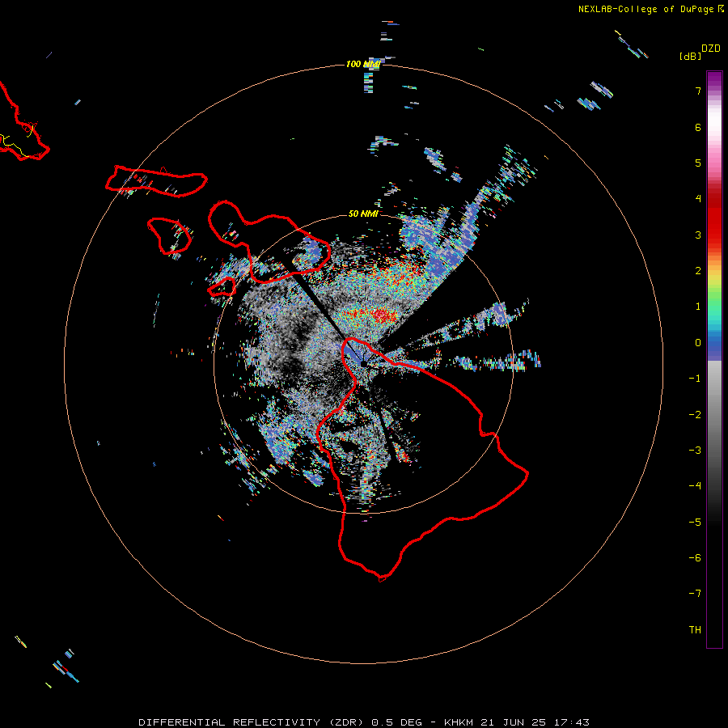
Task: Click the 2 value on color scale
Action: click(698, 271)
